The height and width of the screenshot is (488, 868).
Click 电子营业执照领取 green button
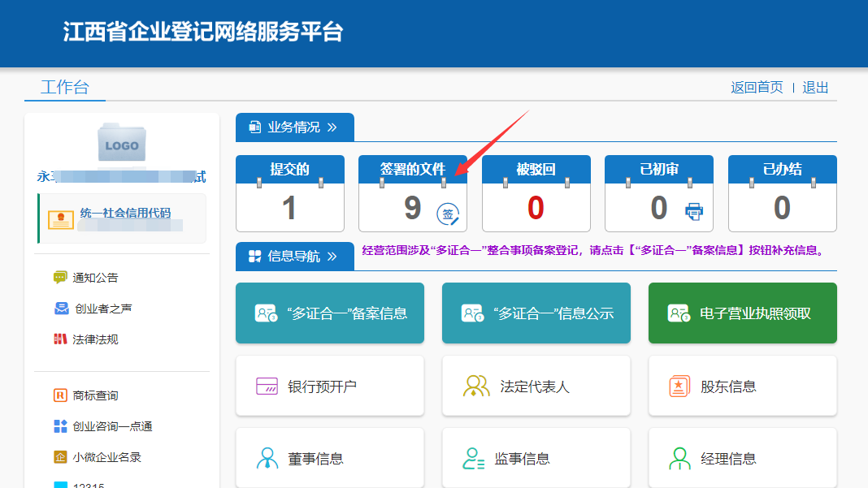pos(742,313)
